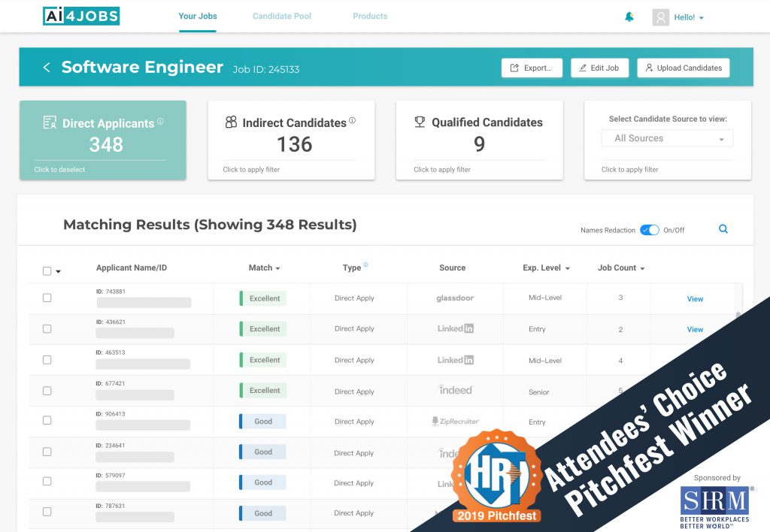Click the Excellent match badge for ID 463513
Screen dimensions: 770x532
pyautogui.click(x=263, y=360)
